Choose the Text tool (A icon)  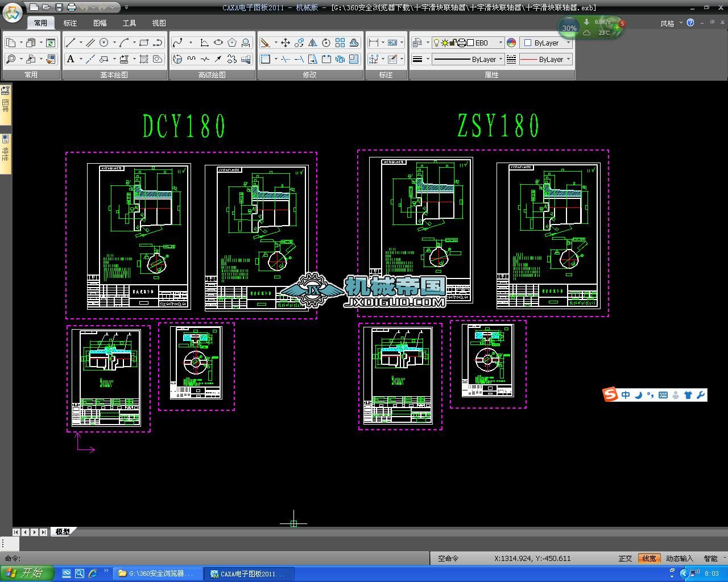[x=71, y=59]
